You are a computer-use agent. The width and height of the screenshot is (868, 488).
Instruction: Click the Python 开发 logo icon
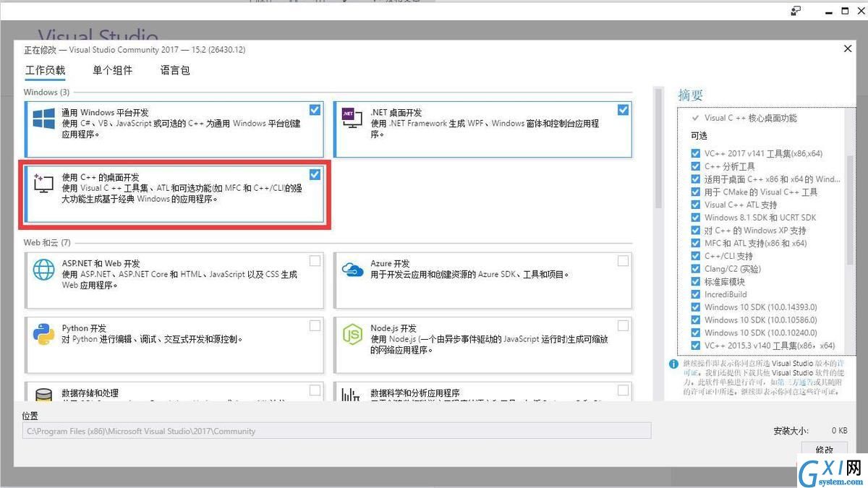(43, 334)
